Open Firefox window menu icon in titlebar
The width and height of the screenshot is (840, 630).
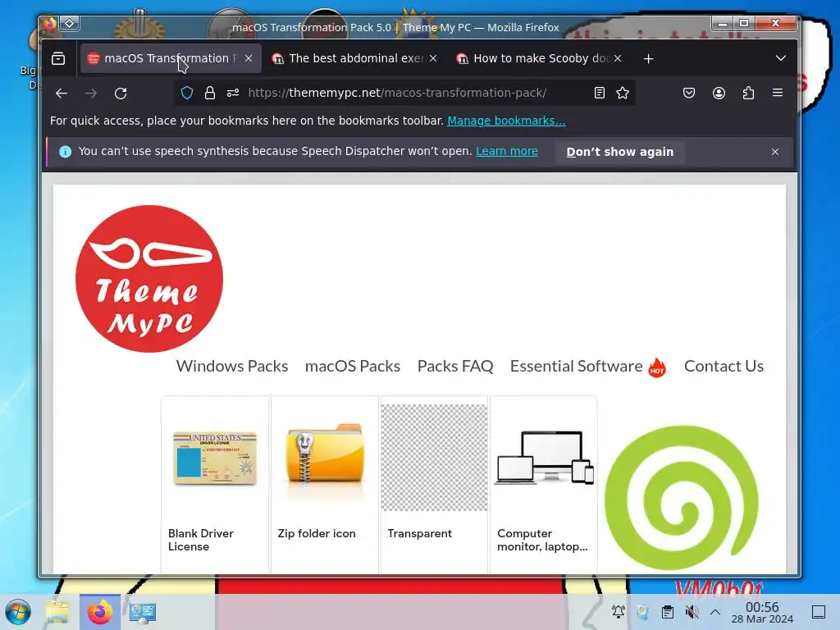(49, 23)
